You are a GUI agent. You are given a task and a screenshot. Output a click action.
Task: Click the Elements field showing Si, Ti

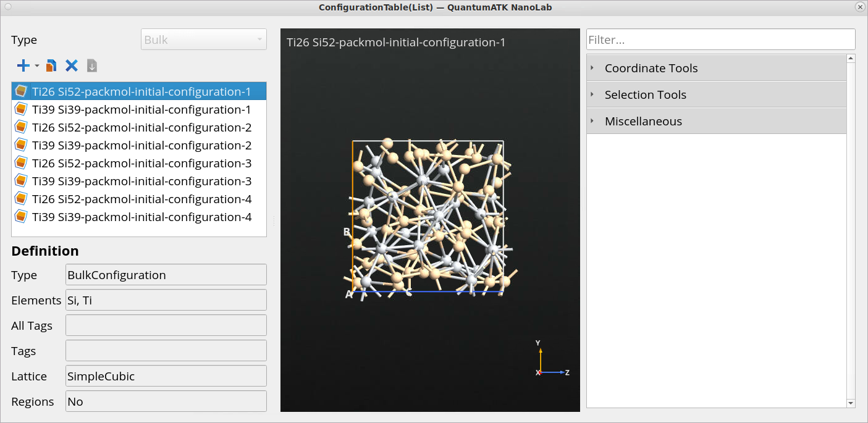[166, 300]
